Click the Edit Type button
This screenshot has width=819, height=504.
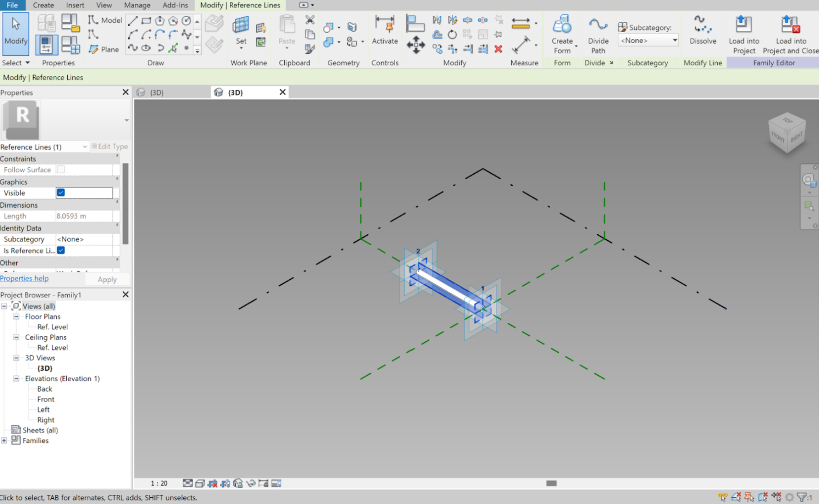pyautogui.click(x=110, y=146)
